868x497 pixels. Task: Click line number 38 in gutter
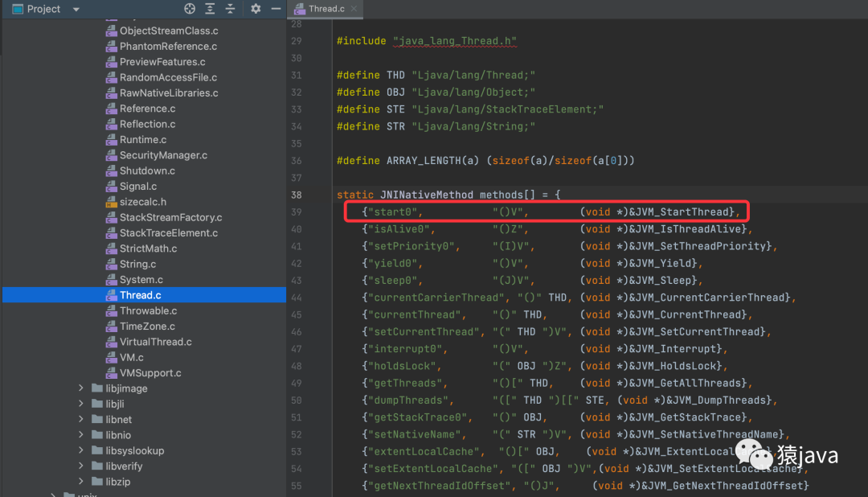(x=296, y=195)
